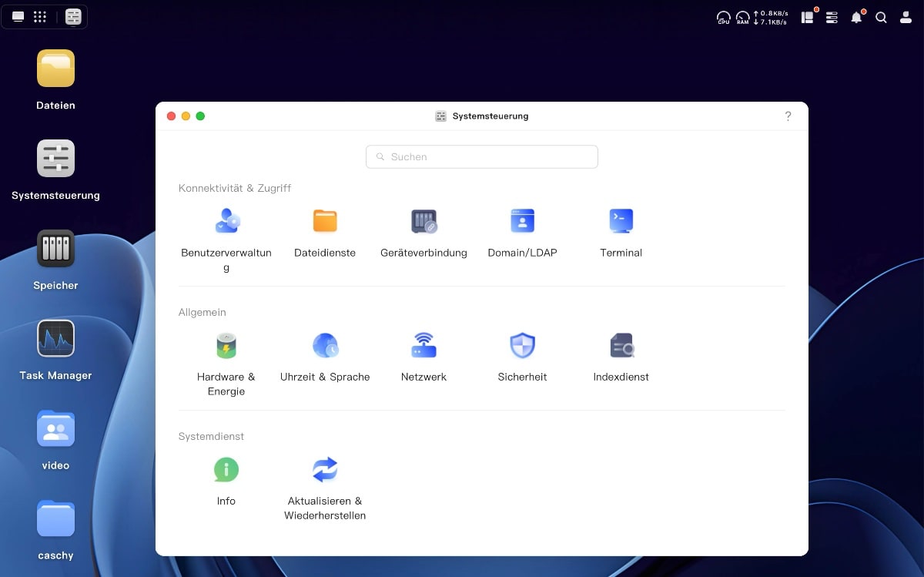Open the user account menu top right
The width and height of the screenshot is (924, 577).
coord(906,17)
